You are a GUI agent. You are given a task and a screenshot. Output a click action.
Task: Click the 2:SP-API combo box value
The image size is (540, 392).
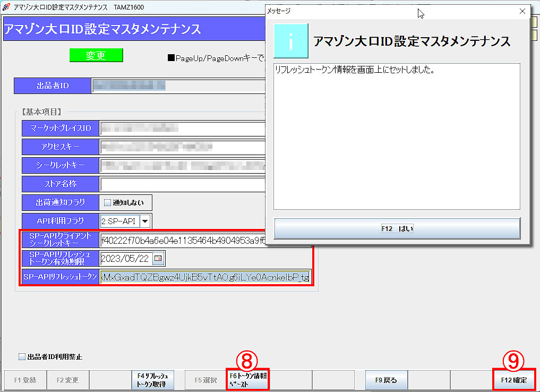120,221
